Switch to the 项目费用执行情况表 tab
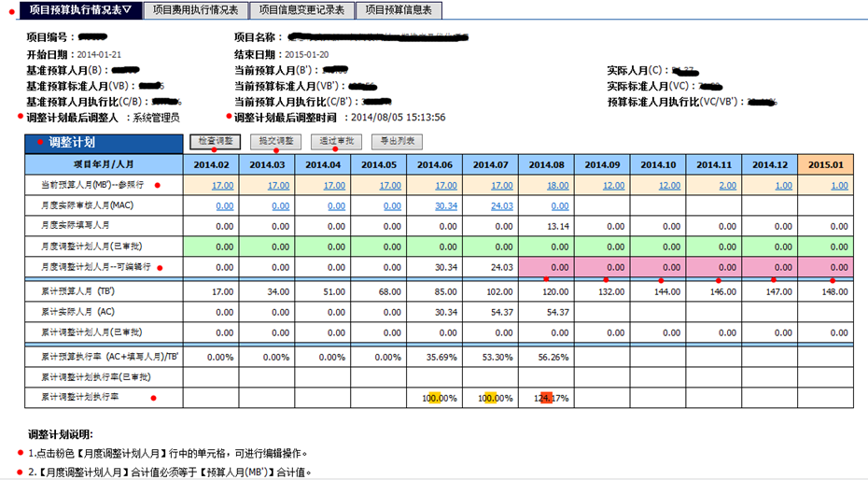868x480 pixels. click(194, 9)
